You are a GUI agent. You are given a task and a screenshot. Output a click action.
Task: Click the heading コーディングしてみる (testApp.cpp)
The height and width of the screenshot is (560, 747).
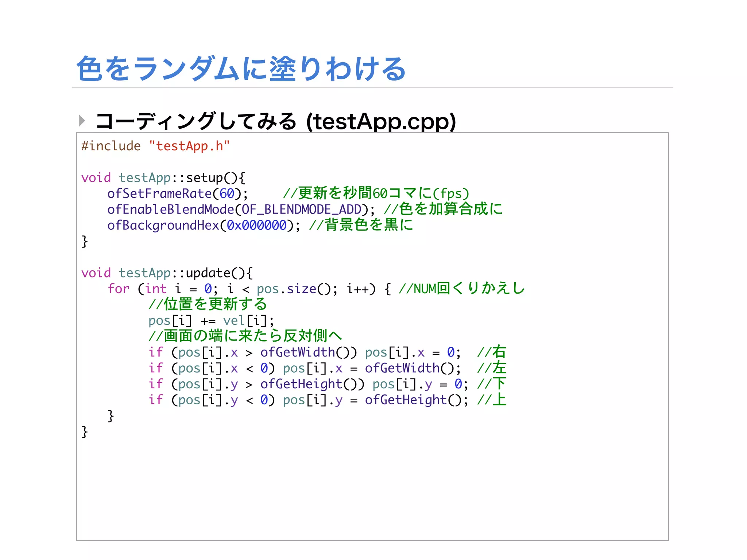click(x=276, y=121)
